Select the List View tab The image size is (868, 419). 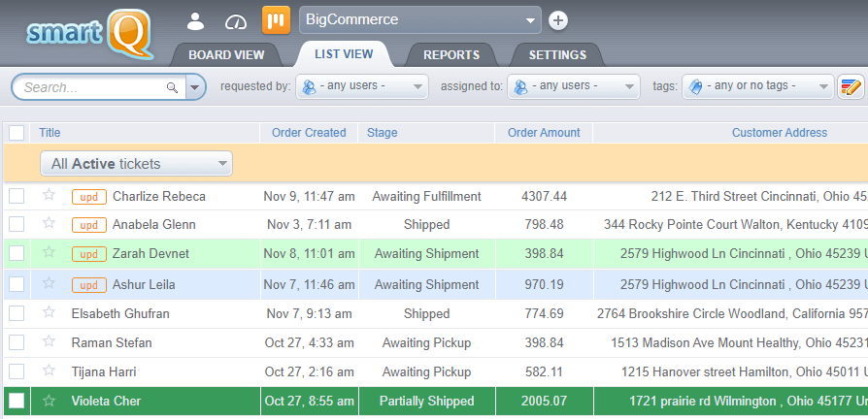[x=344, y=54]
